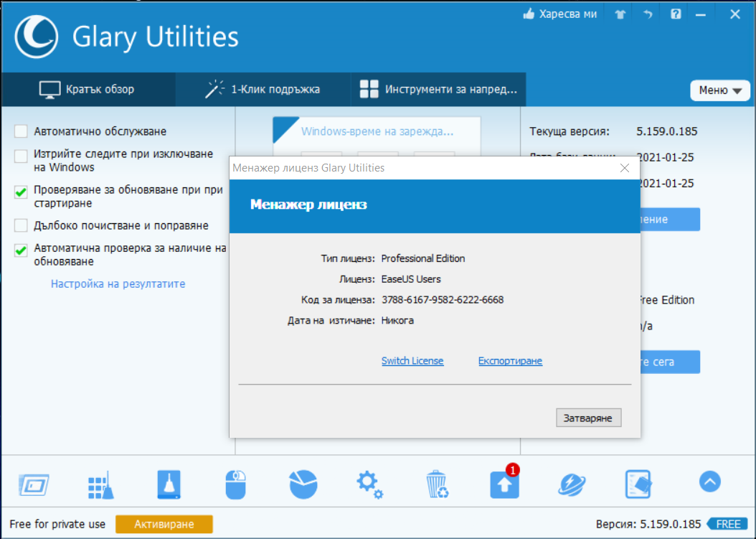Open the disk analysis pie chart icon
Image resolution: width=756 pixels, height=539 pixels.
(x=303, y=484)
